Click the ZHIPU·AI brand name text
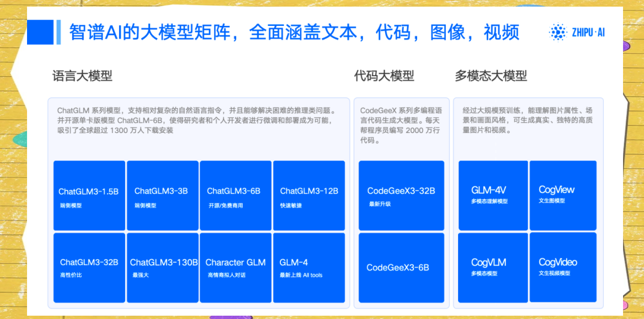Viewport: 644px width, 319px height. click(588, 32)
